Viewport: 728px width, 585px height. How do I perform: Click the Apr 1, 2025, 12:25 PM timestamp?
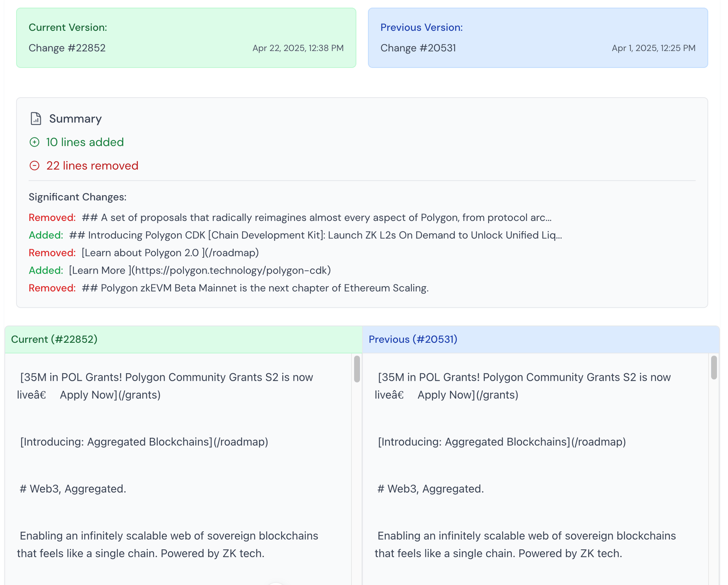[654, 48]
